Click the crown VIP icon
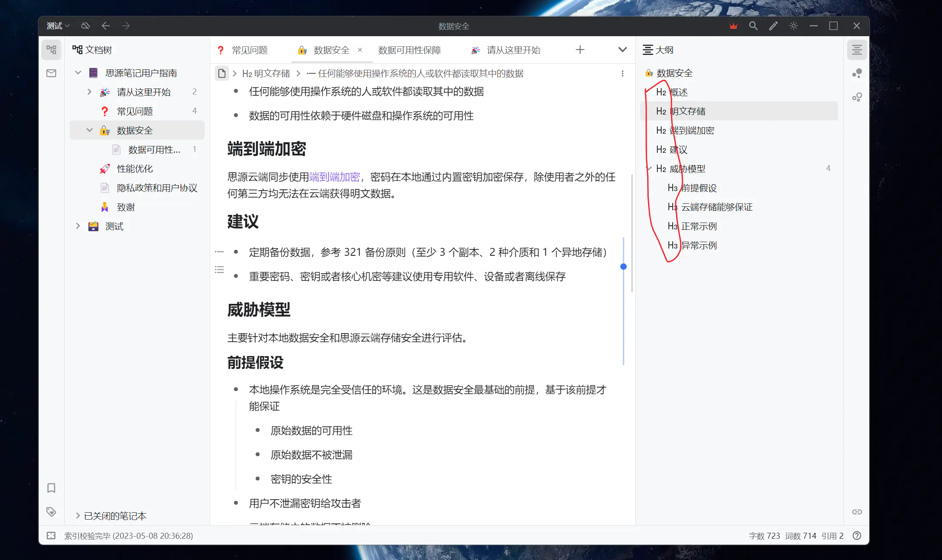 click(x=733, y=26)
